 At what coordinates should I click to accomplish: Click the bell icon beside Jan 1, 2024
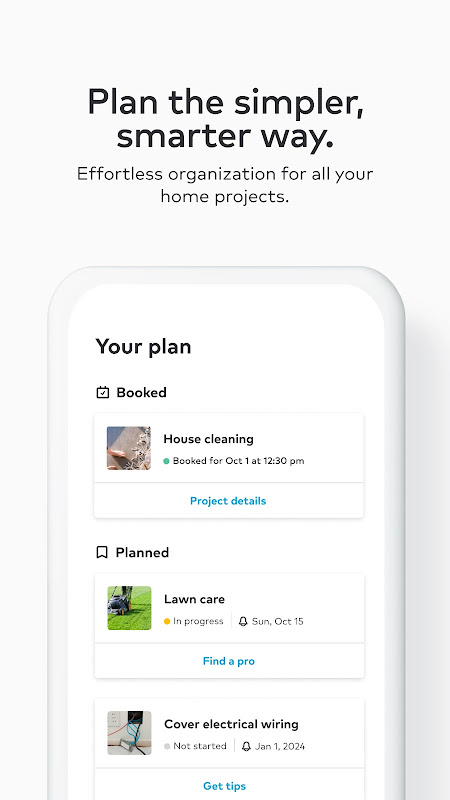pyautogui.click(x=246, y=746)
